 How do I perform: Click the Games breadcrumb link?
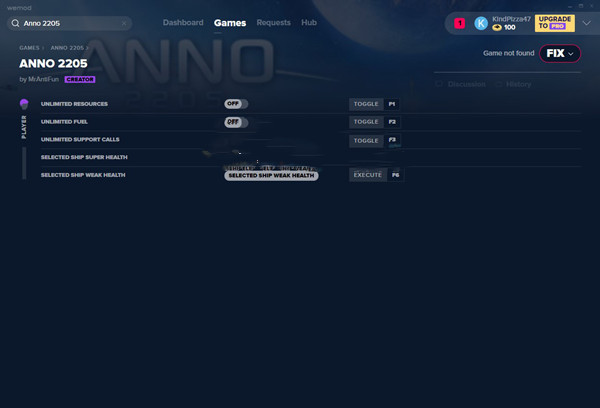pyautogui.click(x=29, y=47)
